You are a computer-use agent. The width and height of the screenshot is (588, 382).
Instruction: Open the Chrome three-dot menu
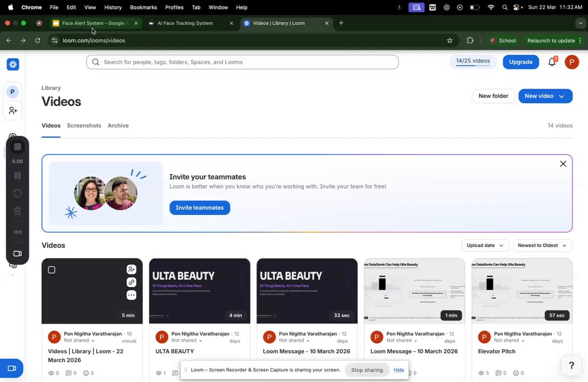click(580, 40)
